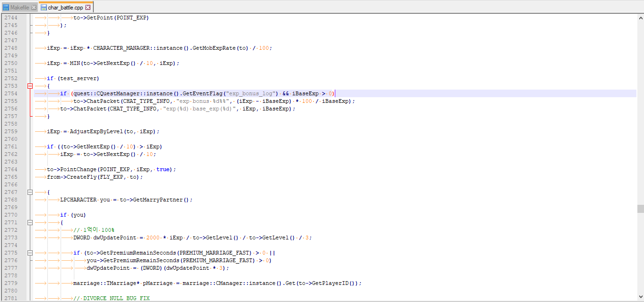This screenshot has height=302, width=644.
Task: Click the save-state icon on char_battle.cpp tab
Action: (x=44, y=8)
